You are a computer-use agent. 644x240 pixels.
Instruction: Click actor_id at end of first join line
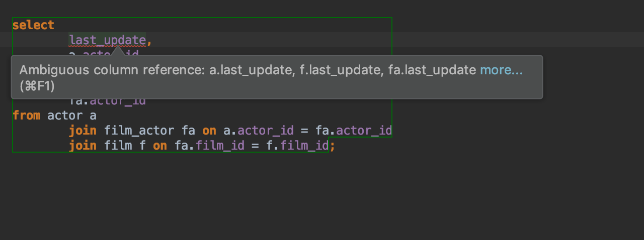pyautogui.click(x=364, y=131)
